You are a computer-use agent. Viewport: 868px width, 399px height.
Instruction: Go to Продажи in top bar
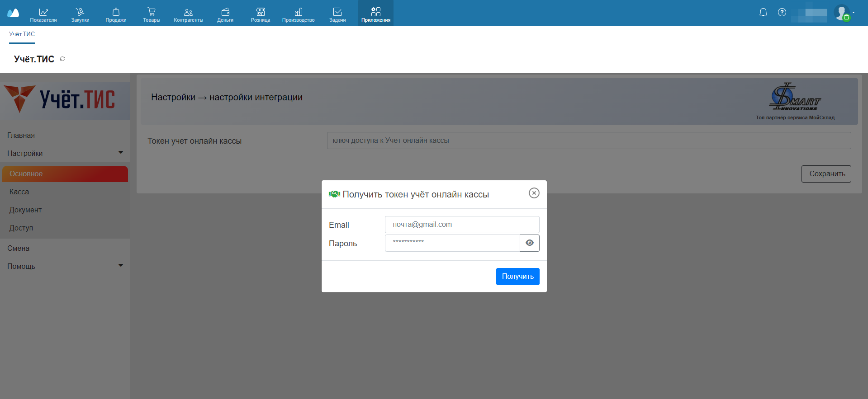(116, 14)
